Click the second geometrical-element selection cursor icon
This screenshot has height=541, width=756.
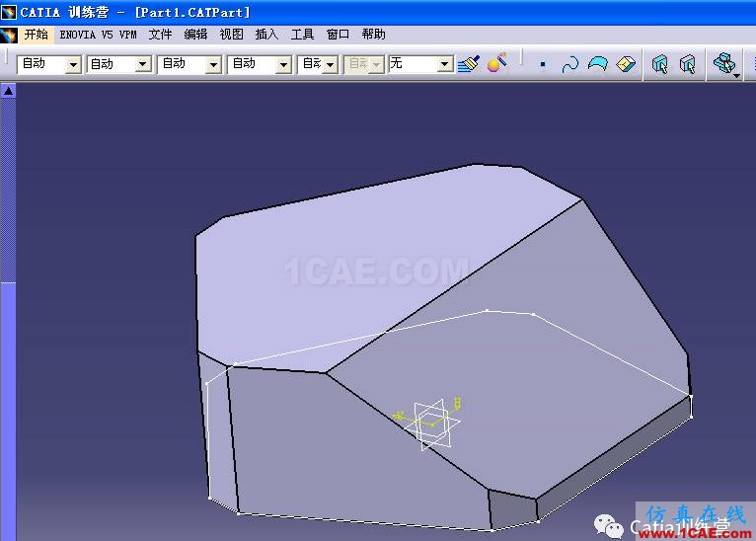pyautogui.click(x=688, y=64)
